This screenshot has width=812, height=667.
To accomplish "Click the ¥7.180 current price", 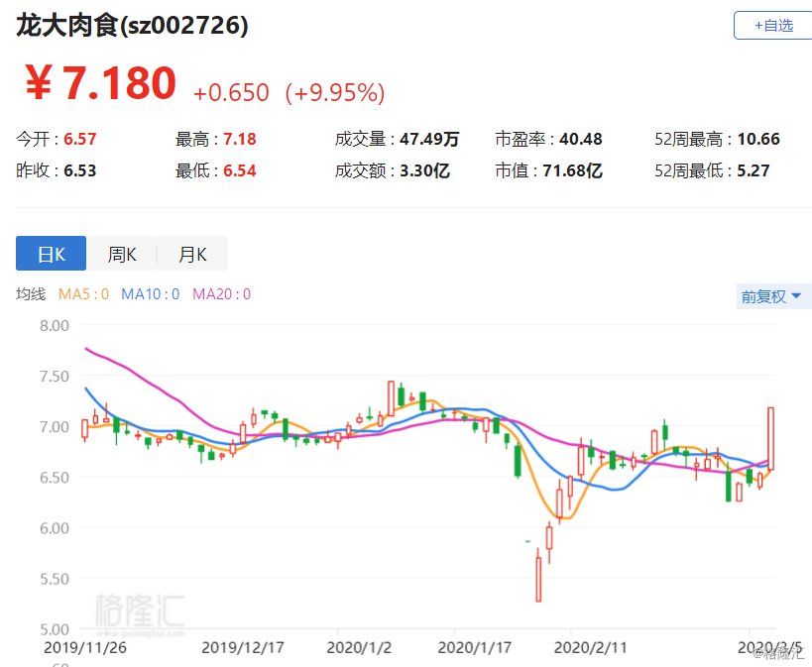I will (100, 84).
